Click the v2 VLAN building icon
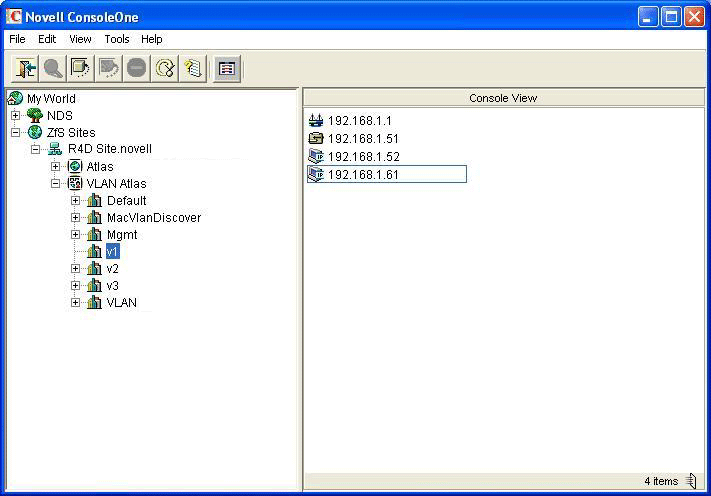The image size is (711, 496). click(94, 268)
